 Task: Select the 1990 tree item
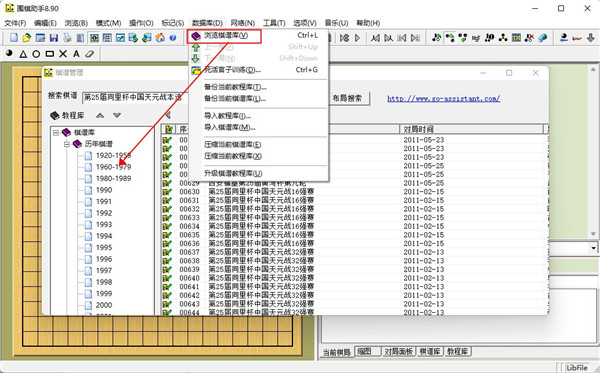[x=104, y=190]
